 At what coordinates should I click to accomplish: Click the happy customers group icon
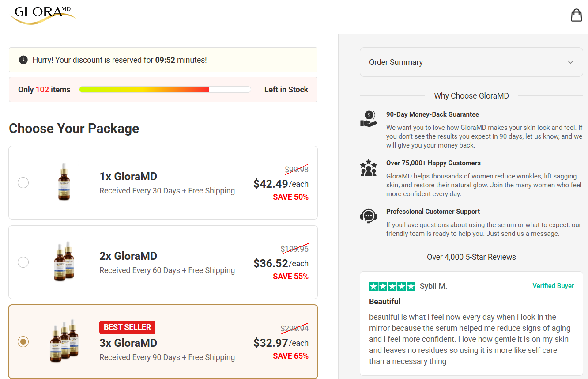click(x=368, y=168)
